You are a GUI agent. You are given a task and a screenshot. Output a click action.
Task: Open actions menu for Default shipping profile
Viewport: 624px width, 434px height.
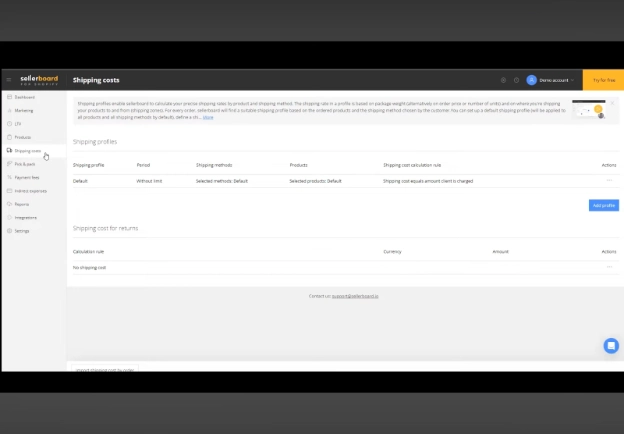pos(609,181)
